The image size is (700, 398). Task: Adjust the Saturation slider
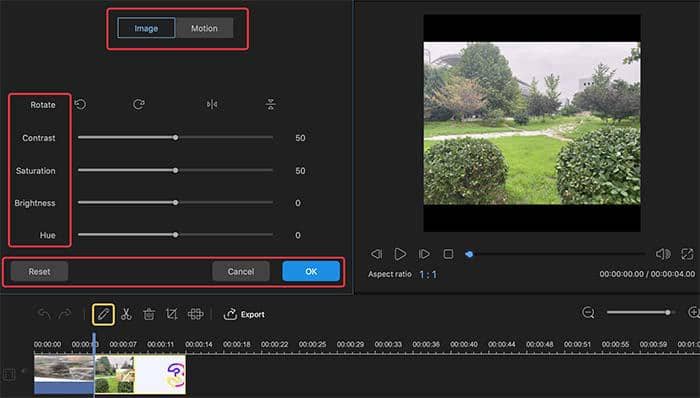pos(175,170)
